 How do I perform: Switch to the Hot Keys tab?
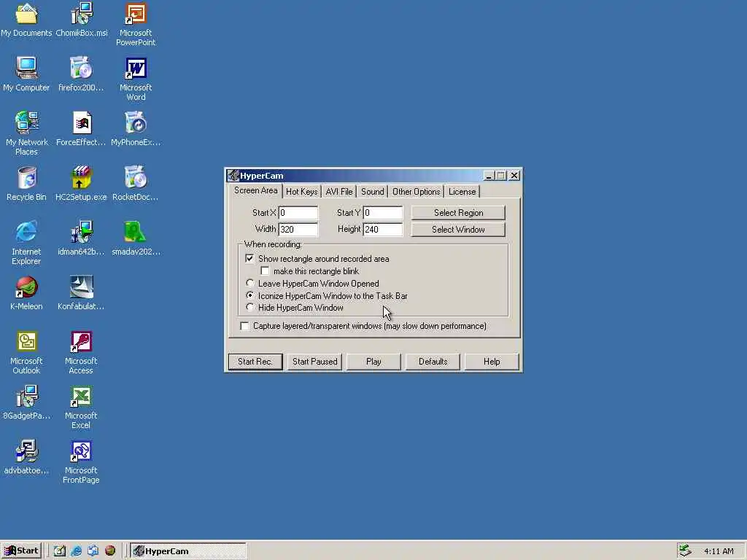[301, 192]
